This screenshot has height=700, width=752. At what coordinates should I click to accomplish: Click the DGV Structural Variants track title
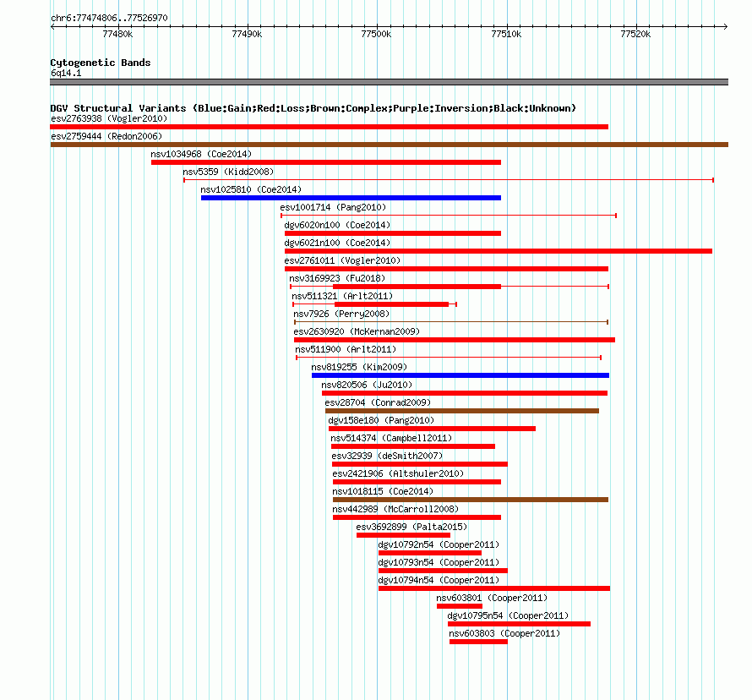coord(313,108)
